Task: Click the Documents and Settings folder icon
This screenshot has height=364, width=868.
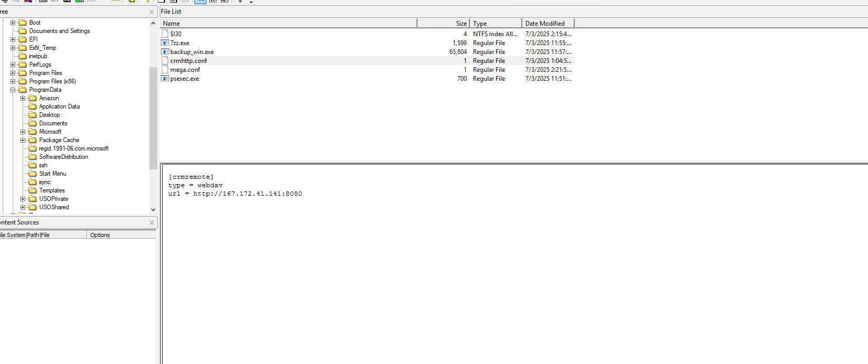Action: (23, 31)
